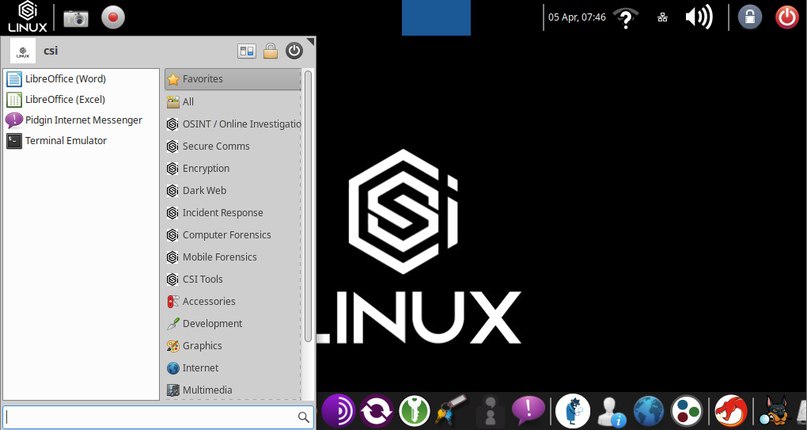
Task: Click the red power button in top panel
Action: [x=787, y=18]
